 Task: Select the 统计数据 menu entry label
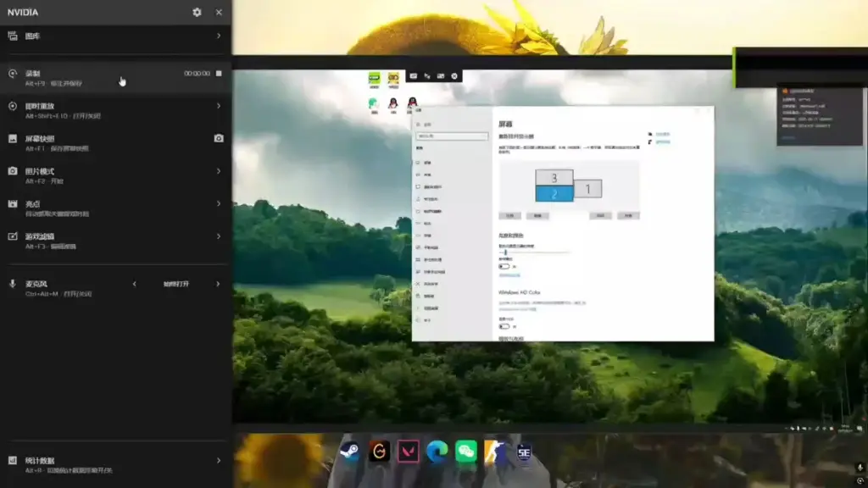click(x=40, y=460)
